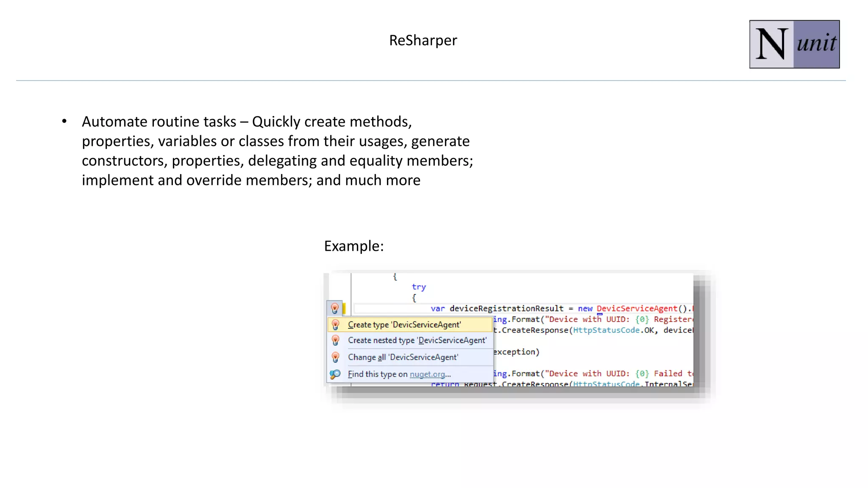
Task: Click the 'var' keyword in the code
Action: (438, 308)
